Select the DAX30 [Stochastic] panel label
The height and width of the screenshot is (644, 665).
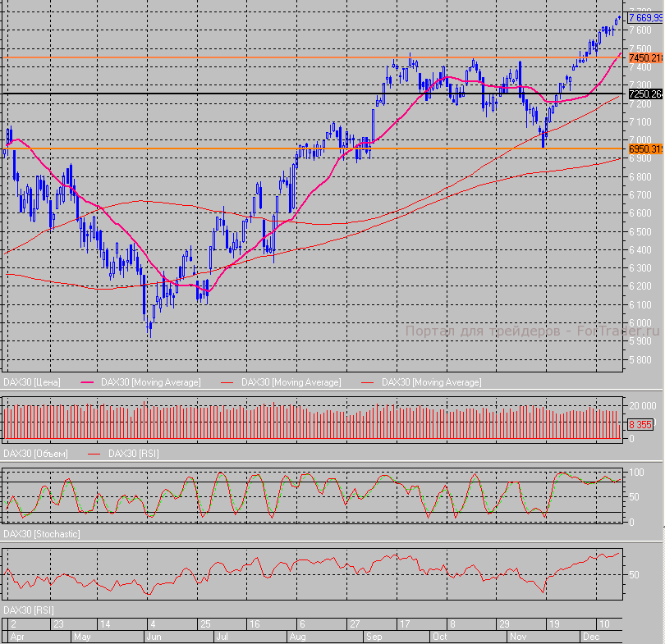point(42,534)
